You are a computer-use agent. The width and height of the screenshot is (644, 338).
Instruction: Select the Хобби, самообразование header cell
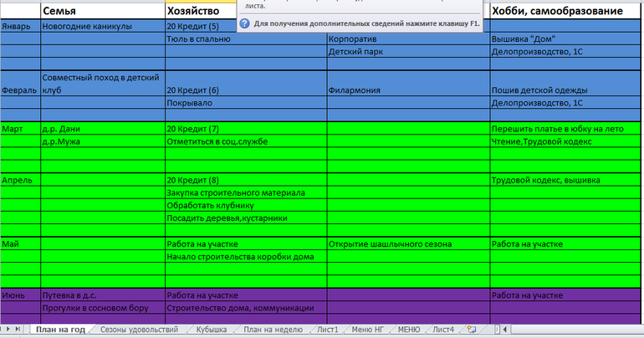click(565, 11)
